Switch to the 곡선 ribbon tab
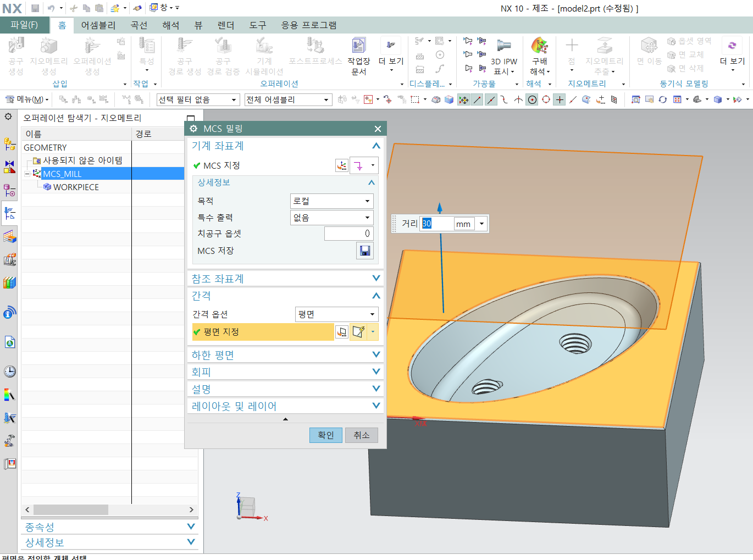The image size is (753, 560). click(139, 25)
